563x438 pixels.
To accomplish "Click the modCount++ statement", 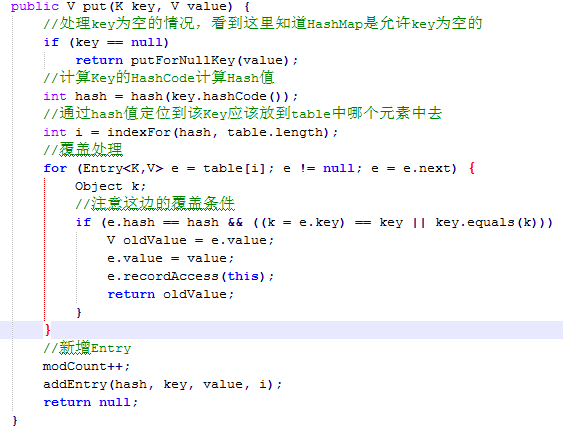I will tap(86, 366).
